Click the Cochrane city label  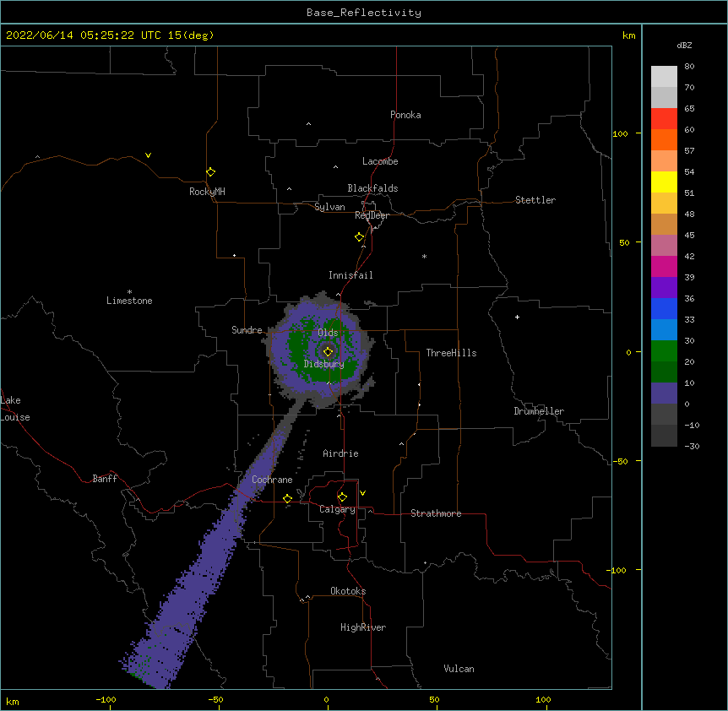pyautogui.click(x=272, y=480)
